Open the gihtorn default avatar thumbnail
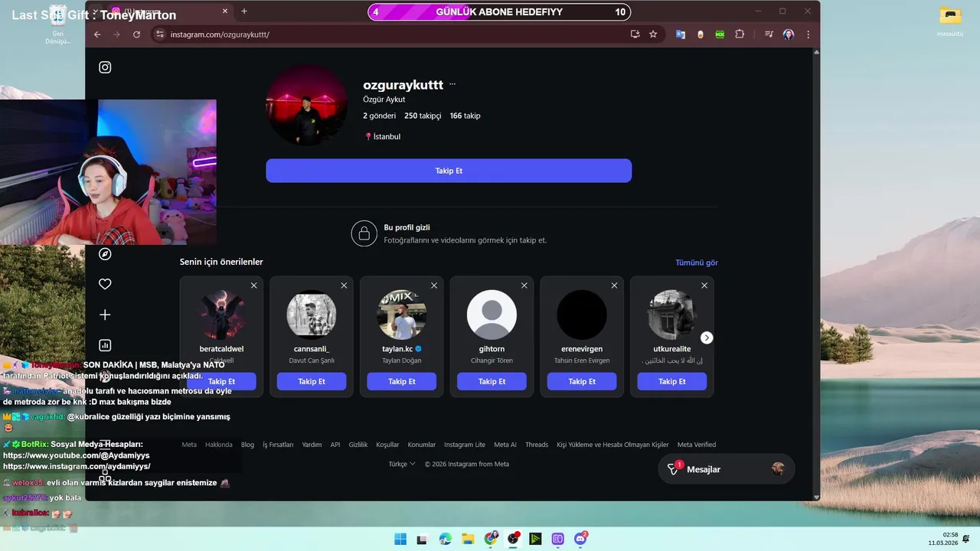 tap(492, 315)
